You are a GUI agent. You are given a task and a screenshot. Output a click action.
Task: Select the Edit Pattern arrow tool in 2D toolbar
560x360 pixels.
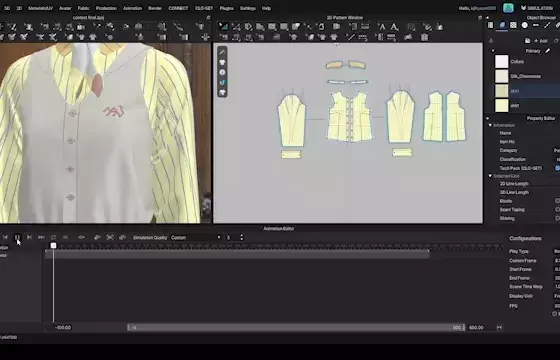(x=224, y=26)
